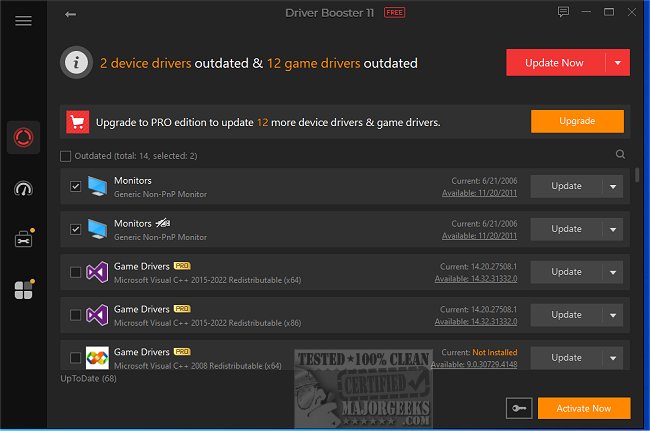Click the unplugged device icon beside Monitors
Screen dimensions: 650x431
tap(163, 223)
